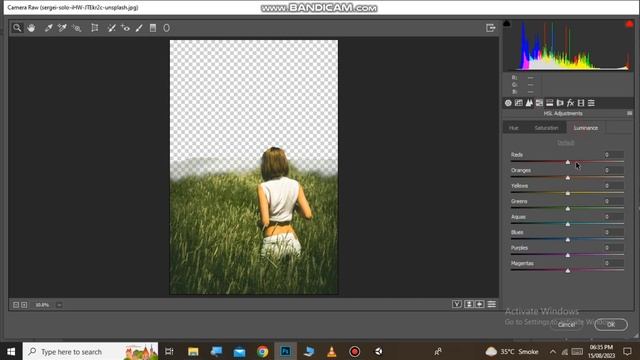Toggle highlight clipping warning in histogram
This screenshot has width=640, height=360.
[x=629, y=24]
